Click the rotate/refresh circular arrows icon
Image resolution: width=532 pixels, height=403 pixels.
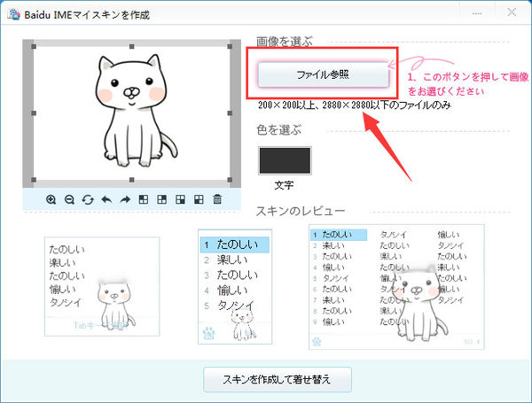[88, 199]
